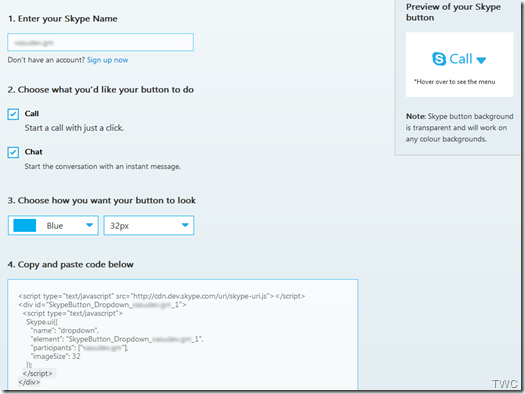This screenshot has height=394, width=525.
Task: Click the skype-uri.js script source line
Action: click(x=162, y=296)
